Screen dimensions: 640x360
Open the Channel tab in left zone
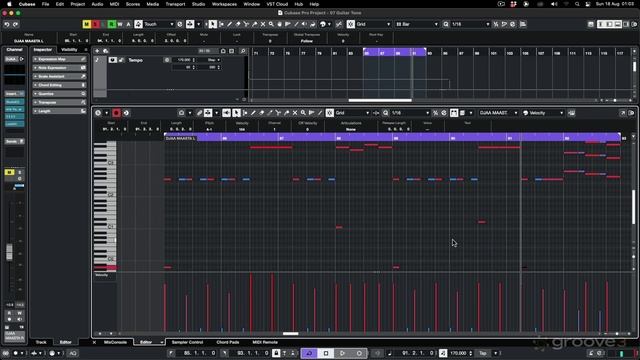click(x=15, y=50)
